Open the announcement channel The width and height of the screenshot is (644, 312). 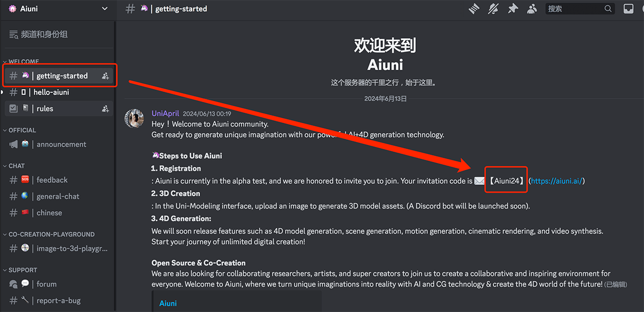61,144
